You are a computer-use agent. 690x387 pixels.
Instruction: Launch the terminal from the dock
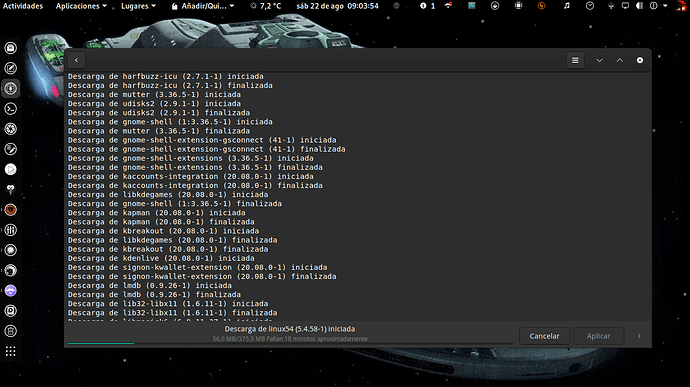(11, 109)
